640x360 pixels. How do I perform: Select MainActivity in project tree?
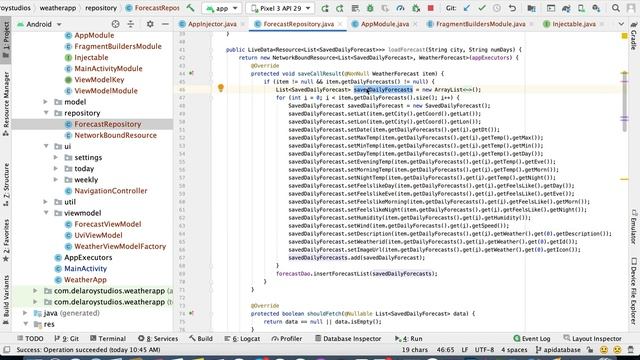pos(85,269)
